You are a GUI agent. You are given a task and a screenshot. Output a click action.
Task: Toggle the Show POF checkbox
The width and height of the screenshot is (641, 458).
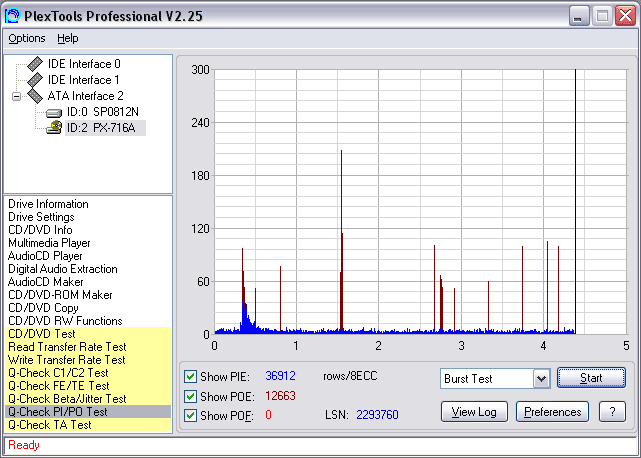tap(190, 415)
